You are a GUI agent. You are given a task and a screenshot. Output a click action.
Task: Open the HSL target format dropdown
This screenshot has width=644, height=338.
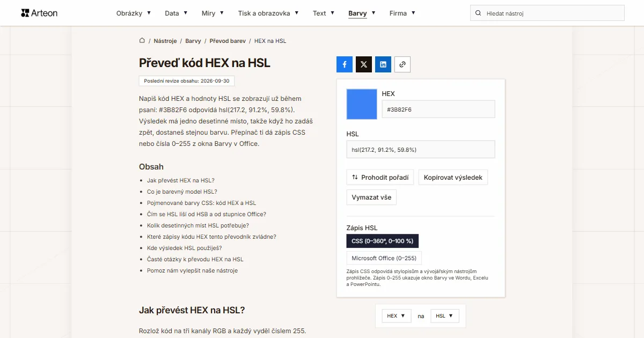445,316
